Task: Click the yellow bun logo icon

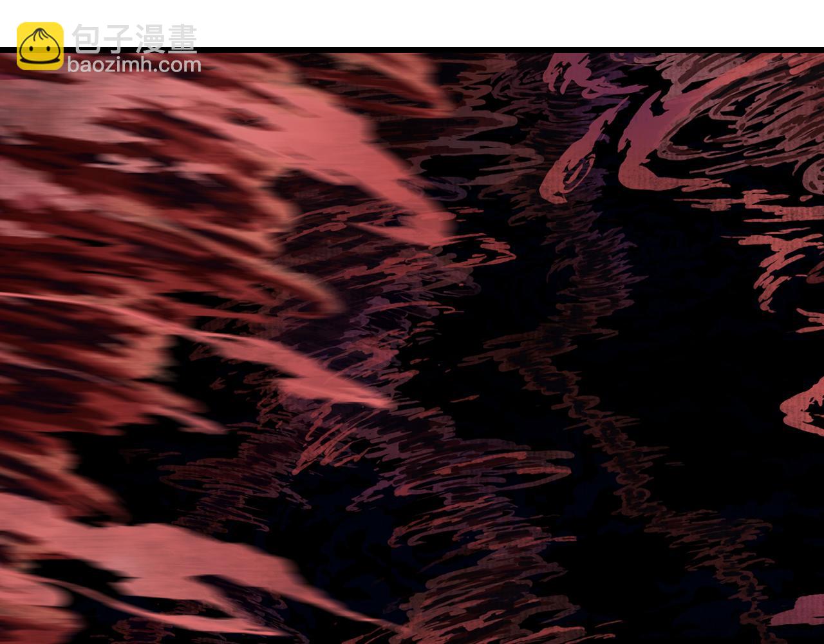Action: click(x=40, y=46)
